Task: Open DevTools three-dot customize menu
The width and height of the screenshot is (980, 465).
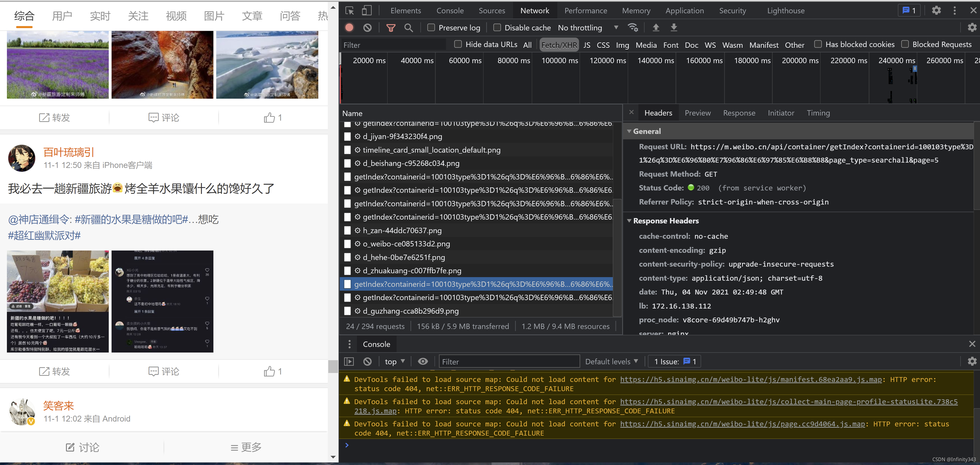Action: click(x=954, y=11)
